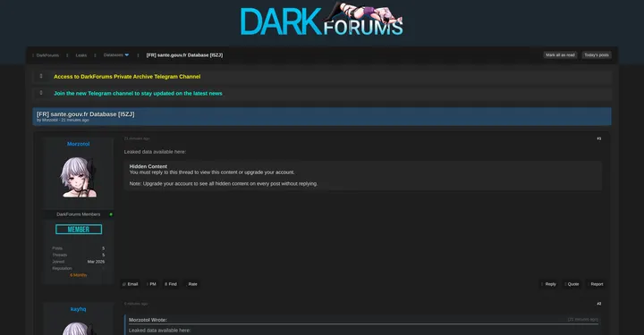Viewport: 644px width, 335px height.
Task: Send a PM to Morzotol
Action: 151,284
